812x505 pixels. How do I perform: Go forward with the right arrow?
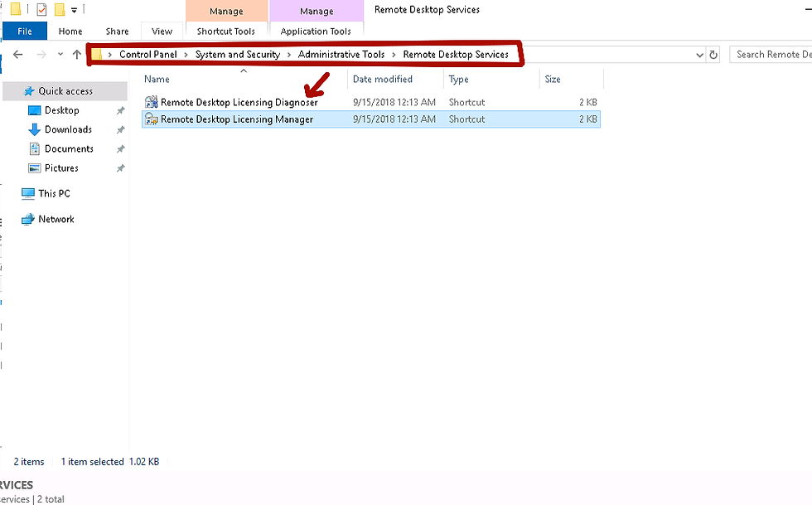[42, 55]
